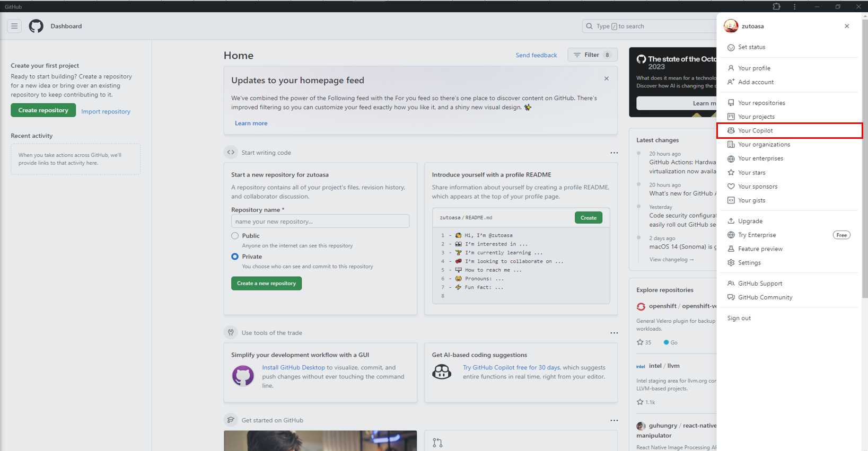
Task: Click the zutoasa avatar image
Action: click(731, 26)
